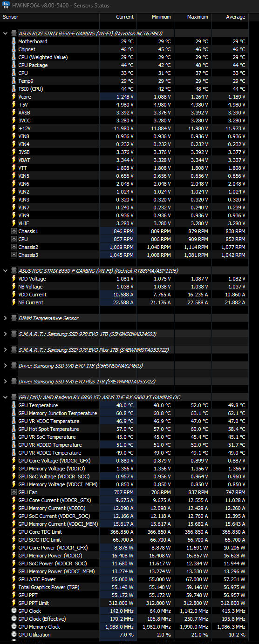
Task: Click the GPU Fan icon
Action: 14,492
